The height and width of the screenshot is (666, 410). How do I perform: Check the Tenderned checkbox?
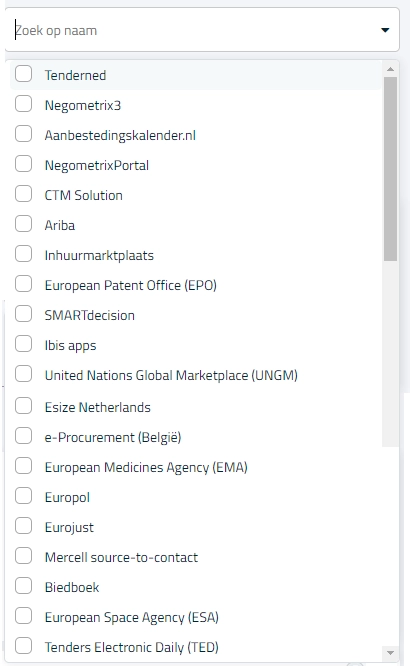point(23,73)
